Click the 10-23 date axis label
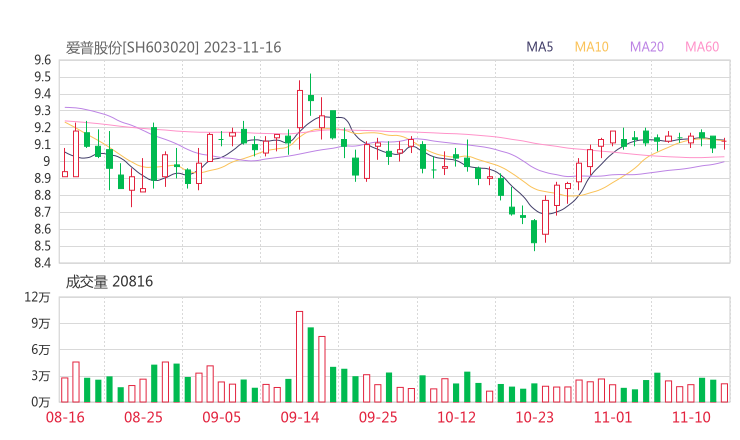Screen dimensions: 740x440 pos(534,417)
